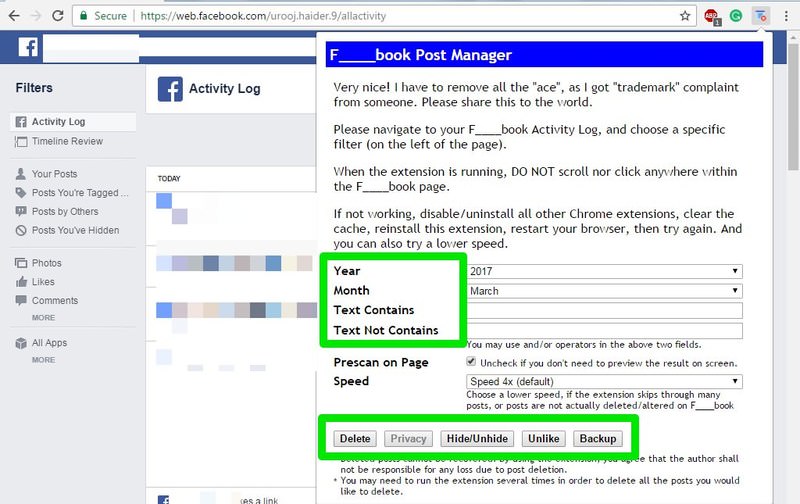Screen dimensions: 800x504
Task: Reload the page with refresh icon
Action: point(58,16)
